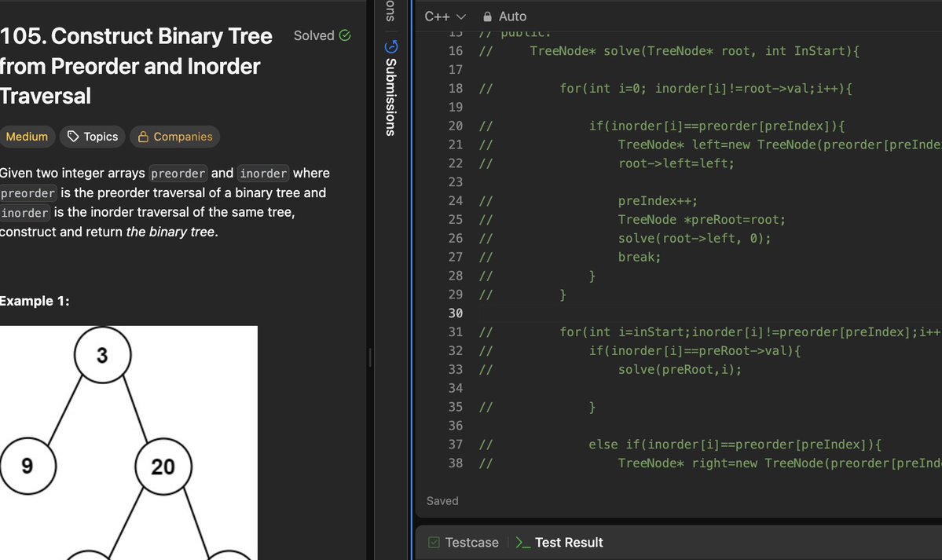
Task: Place cursor on empty line 30
Action: tap(709, 313)
